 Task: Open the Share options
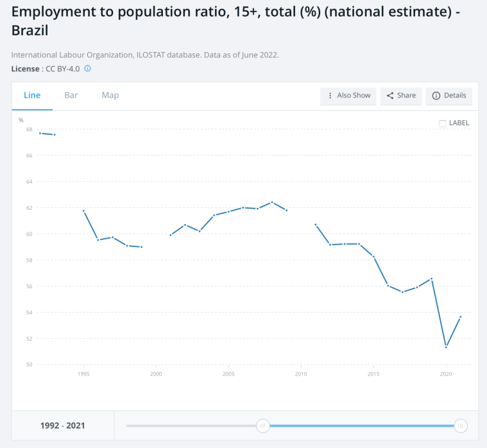point(401,96)
